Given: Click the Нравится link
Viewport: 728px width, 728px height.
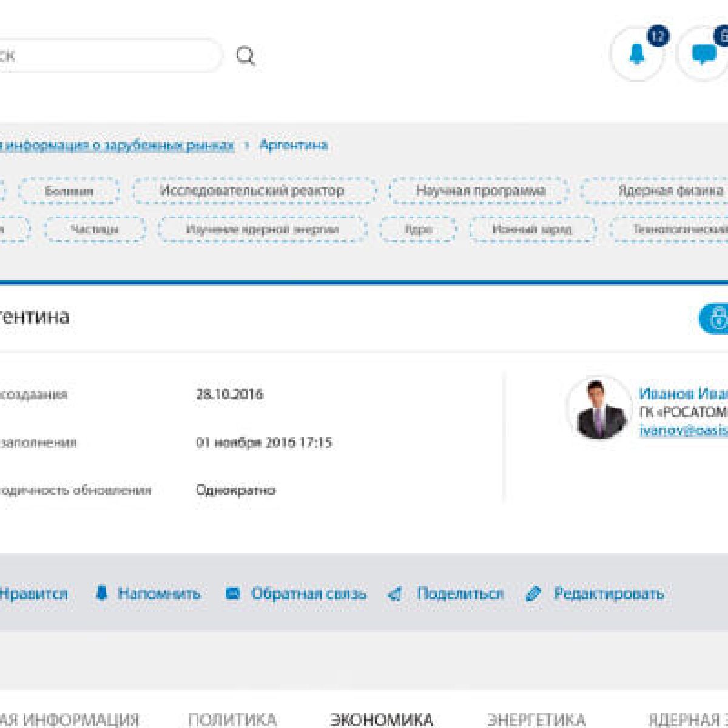Looking at the screenshot, I should click(x=34, y=593).
